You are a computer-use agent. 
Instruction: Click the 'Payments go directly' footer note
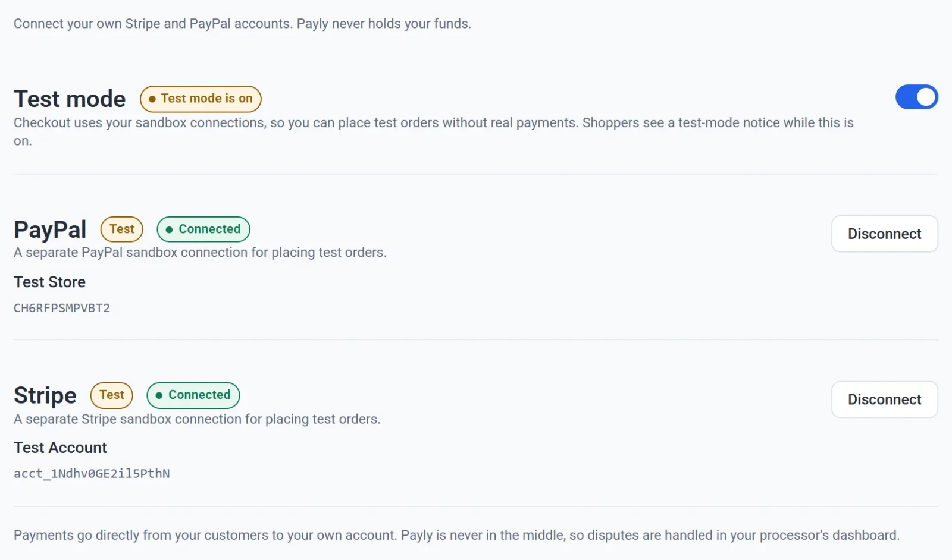[x=456, y=535]
